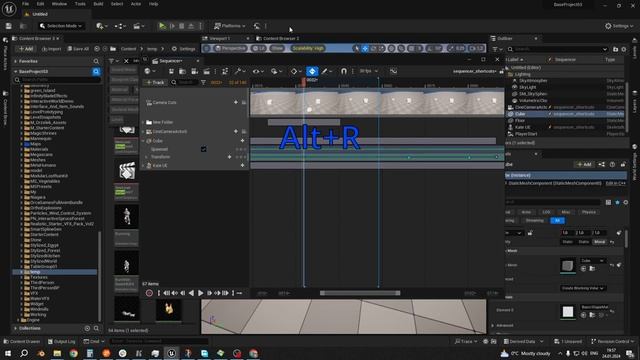
Task: Select the Mannequin folder
Action: point(40,139)
